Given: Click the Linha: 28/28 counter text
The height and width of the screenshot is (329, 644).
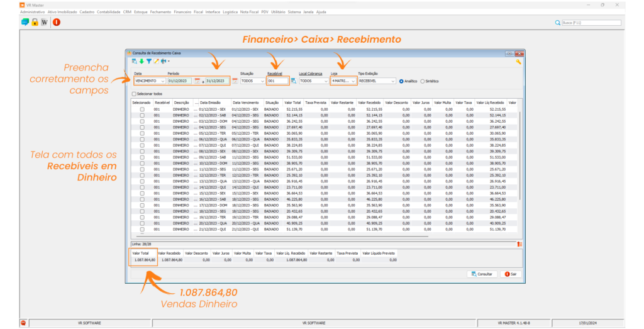Looking at the screenshot, I should [142, 244].
